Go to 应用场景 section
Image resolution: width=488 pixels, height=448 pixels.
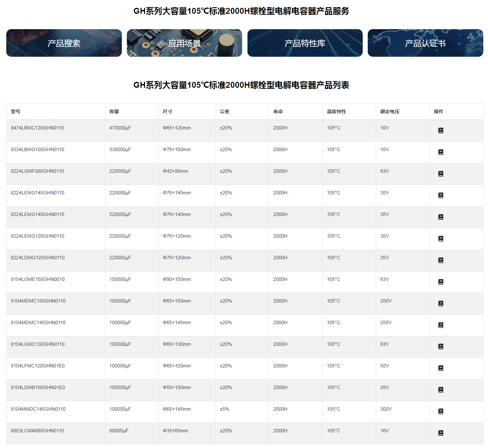tap(184, 43)
